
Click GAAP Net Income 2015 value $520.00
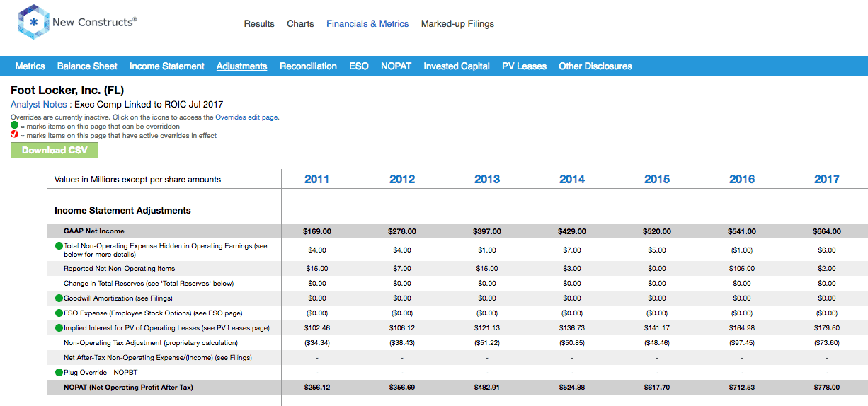tap(657, 231)
